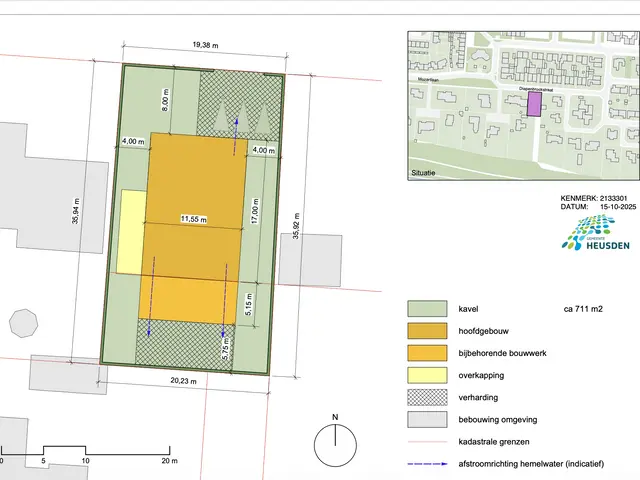This screenshot has height=480, width=640.
Task: Click the afstroomrichting hemelwater dashed arrow symbol
Action: click(x=427, y=464)
